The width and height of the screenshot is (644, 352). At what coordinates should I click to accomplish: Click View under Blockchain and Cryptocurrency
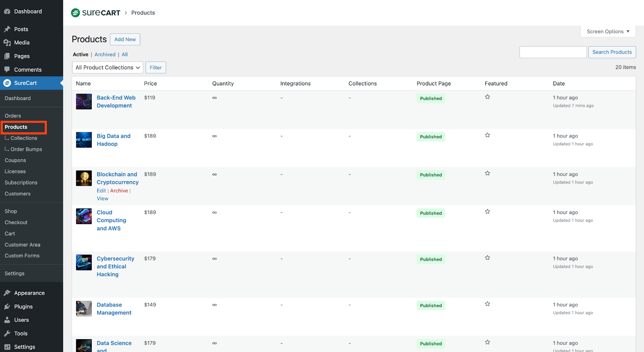pos(103,199)
